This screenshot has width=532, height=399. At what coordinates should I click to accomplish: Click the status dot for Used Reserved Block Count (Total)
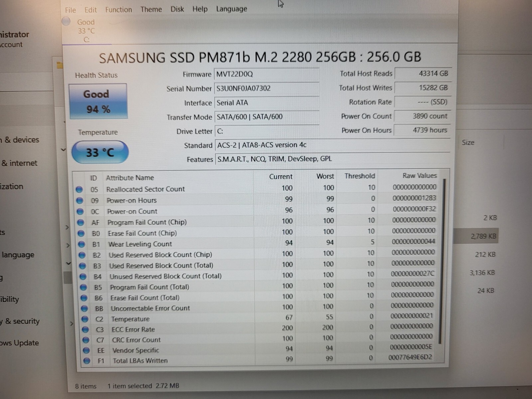coord(82,266)
